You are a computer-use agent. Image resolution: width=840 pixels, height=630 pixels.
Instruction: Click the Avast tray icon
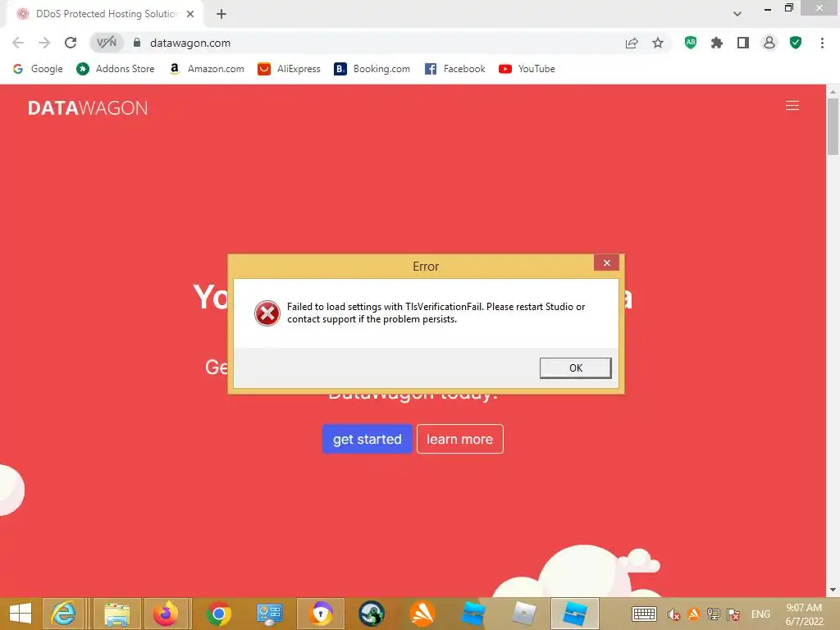[694, 614]
